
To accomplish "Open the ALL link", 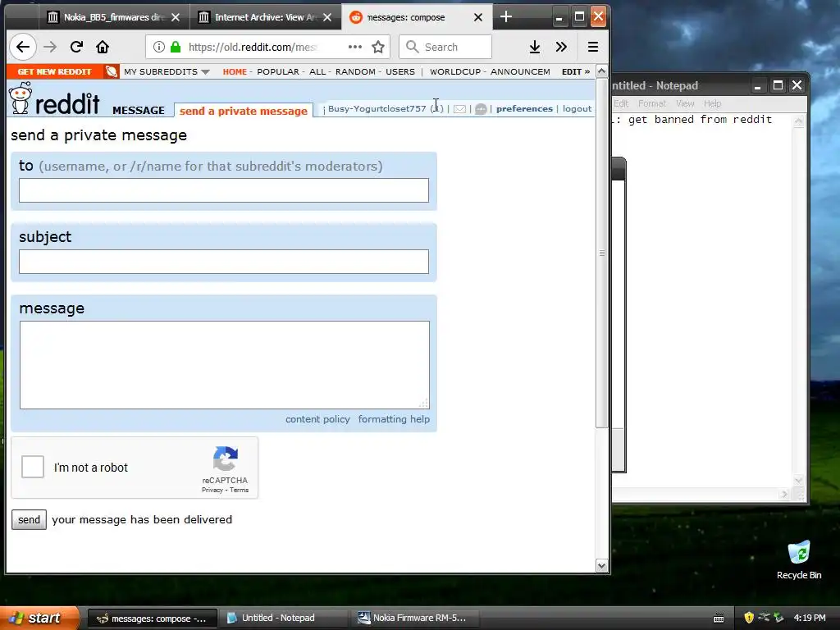I will click(x=317, y=71).
